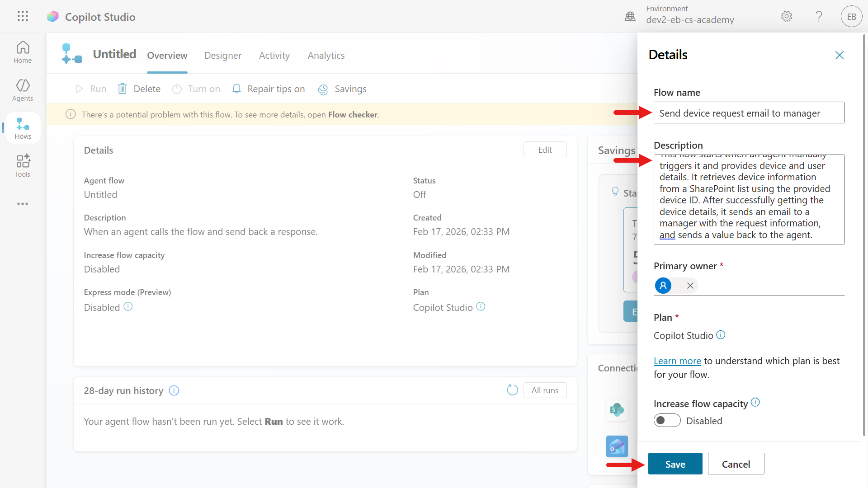Open more sidebar options via the ellipsis icon
Viewport: 868px width, 488px height.
tap(22, 204)
